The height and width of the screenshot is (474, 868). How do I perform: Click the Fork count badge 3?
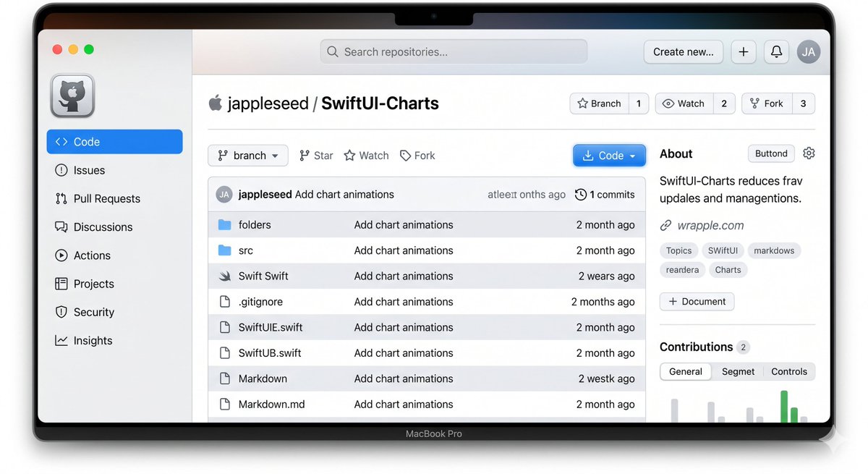[x=804, y=103]
